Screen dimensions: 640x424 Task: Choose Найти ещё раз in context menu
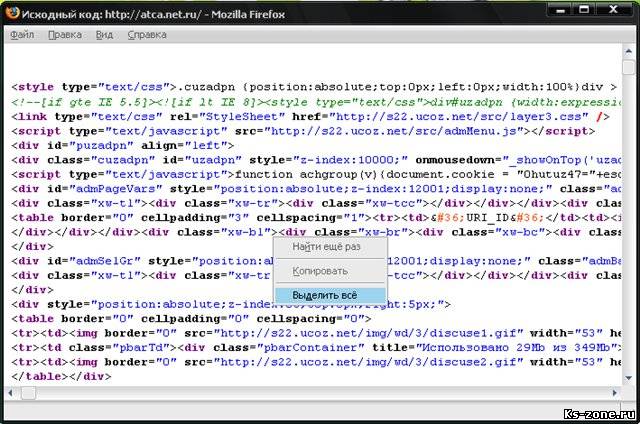click(330, 246)
